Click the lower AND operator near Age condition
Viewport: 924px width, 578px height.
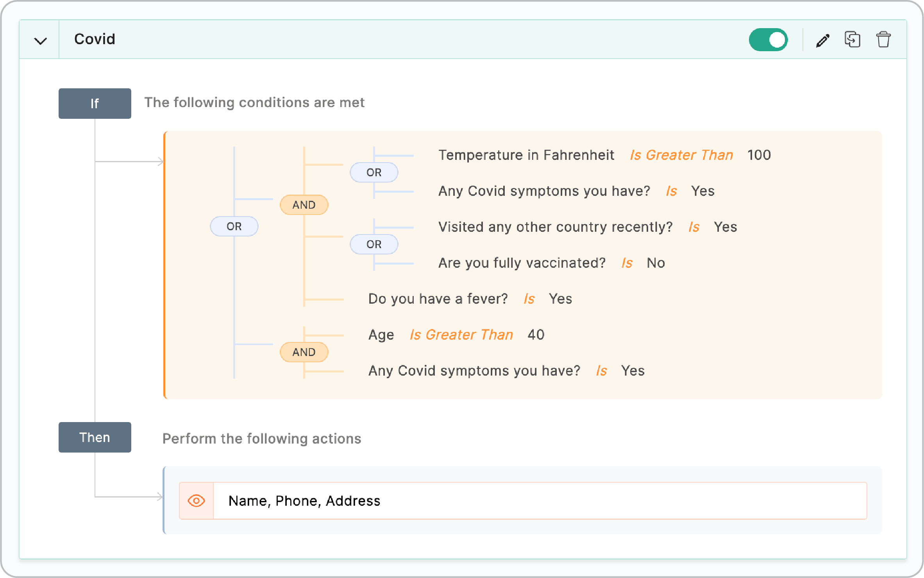pyautogui.click(x=304, y=352)
